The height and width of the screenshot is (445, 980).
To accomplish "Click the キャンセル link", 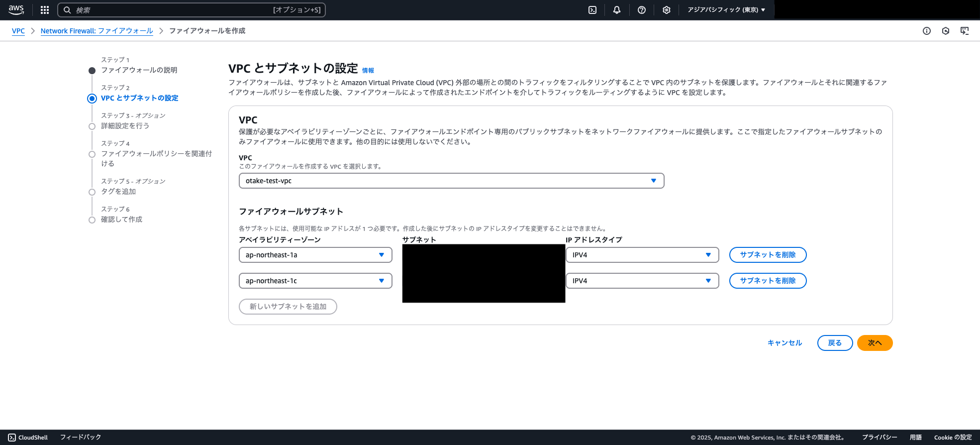I will point(784,343).
